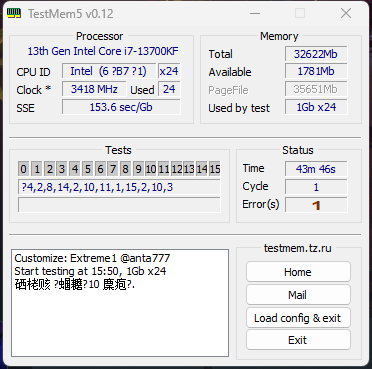The height and width of the screenshot is (369, 372).
Task: Click the Start testing at 15:50 line
Action: [90, 271]
